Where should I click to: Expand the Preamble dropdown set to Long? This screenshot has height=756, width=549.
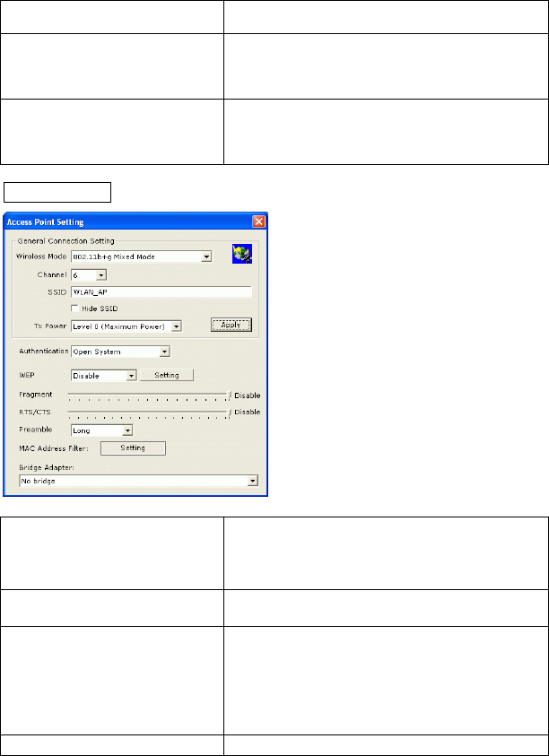click(101, 430)
